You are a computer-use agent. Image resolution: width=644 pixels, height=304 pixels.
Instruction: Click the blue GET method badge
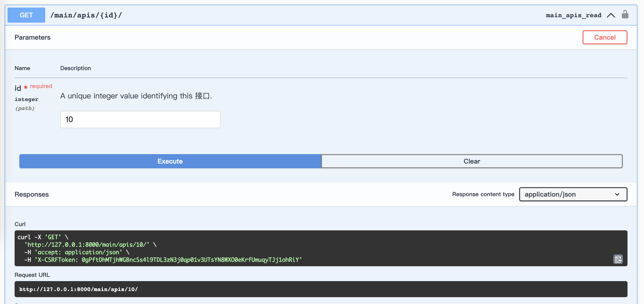click(26, 15)
